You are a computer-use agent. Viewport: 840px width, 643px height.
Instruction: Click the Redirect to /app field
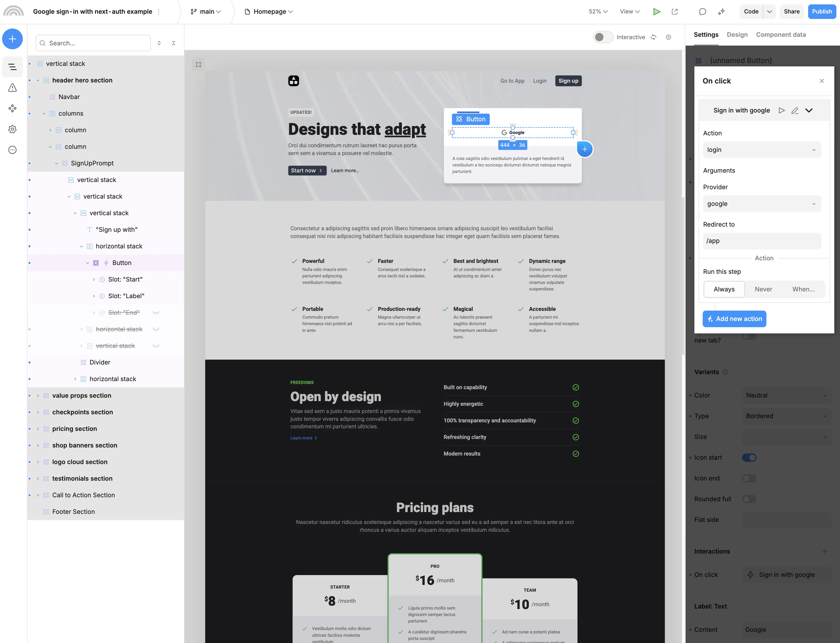click(761, 241)
